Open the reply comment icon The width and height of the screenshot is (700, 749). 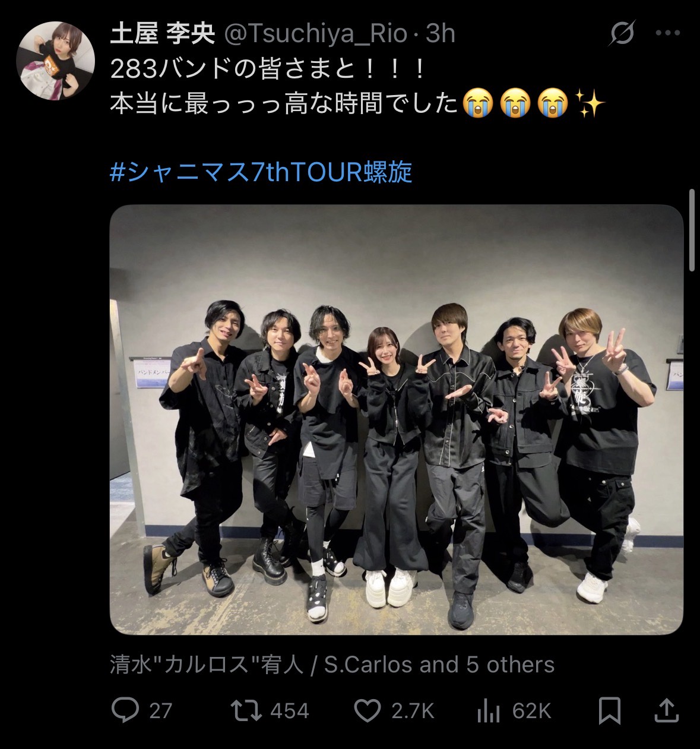(x=125, y=710)
